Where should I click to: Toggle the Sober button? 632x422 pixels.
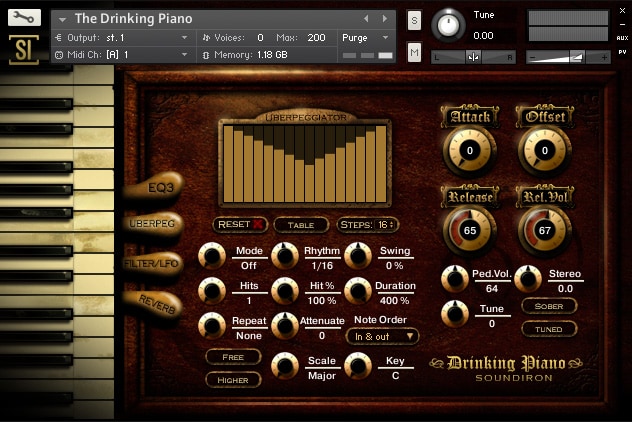tap(549, 306)
